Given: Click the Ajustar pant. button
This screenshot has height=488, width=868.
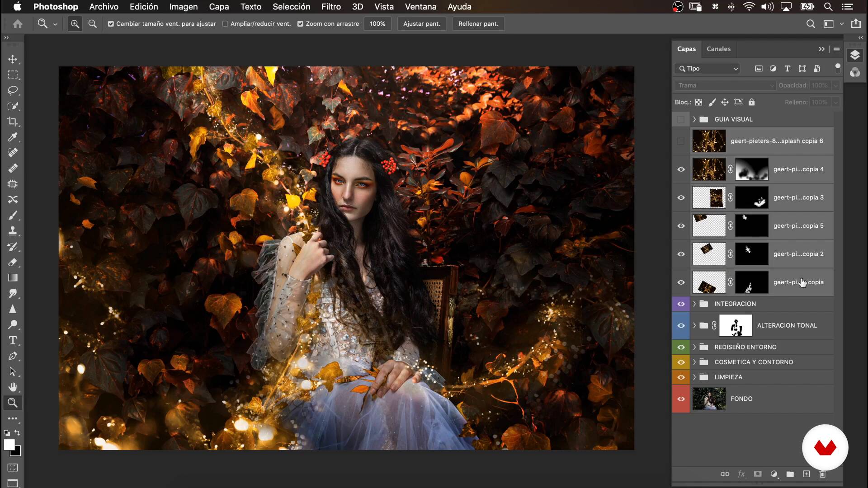Looking at the screenshot, I should pyautogui.click(x=421, y=24).
